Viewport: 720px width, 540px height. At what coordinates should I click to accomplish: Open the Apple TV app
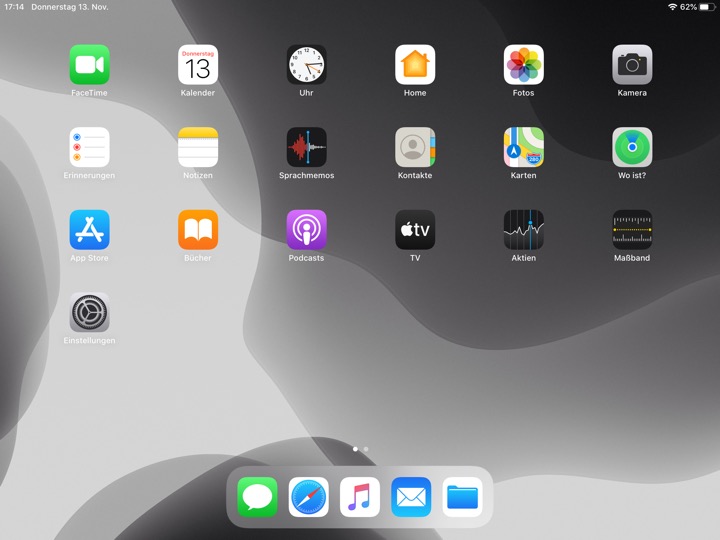tap(415, 230)
